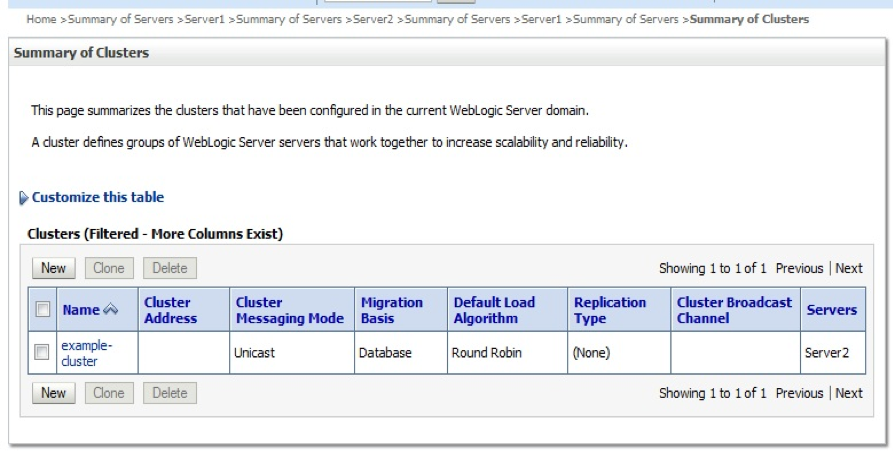The width and height of the screenshot is (893, 474).
Task: Go to Home in breadcrumb
Action: point(41,19)
